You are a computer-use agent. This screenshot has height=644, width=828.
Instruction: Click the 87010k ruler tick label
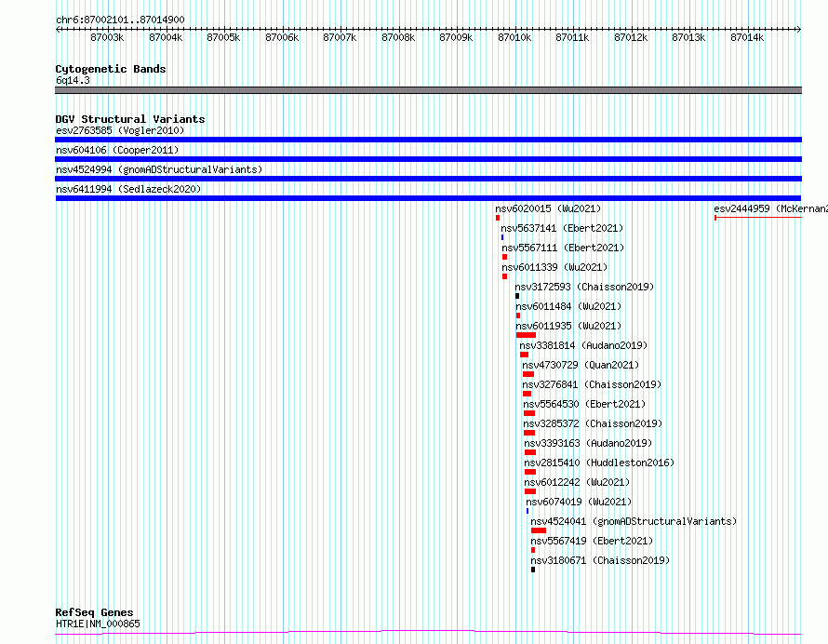[x=514, y=37]
